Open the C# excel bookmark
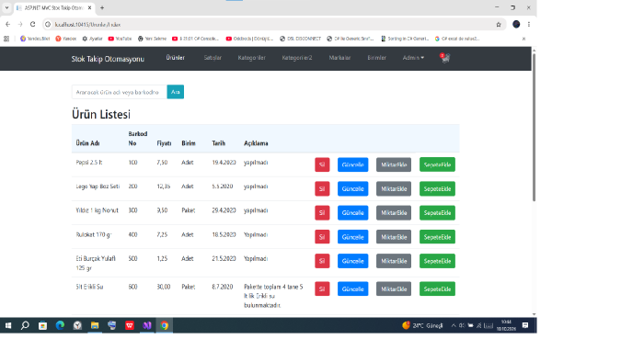 [x=456, y=39]
